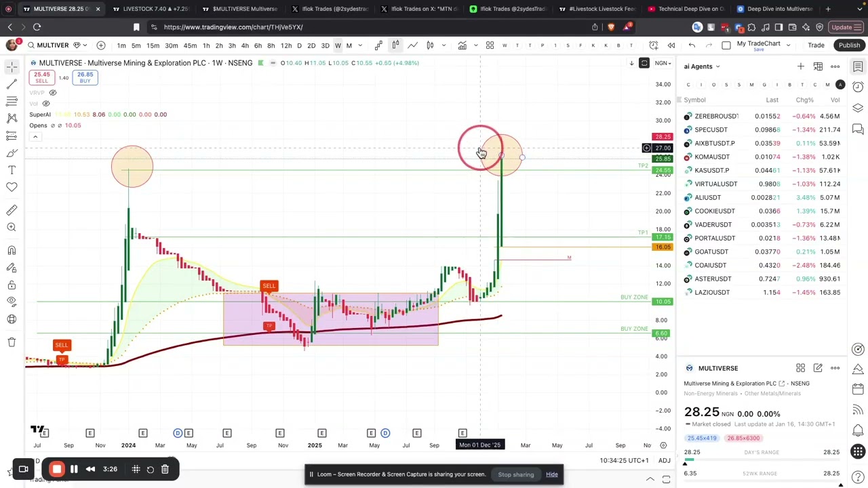Screen dimensions: 868x488
Task: Toggle Vol indicator visibility
Action: (46, 104)
